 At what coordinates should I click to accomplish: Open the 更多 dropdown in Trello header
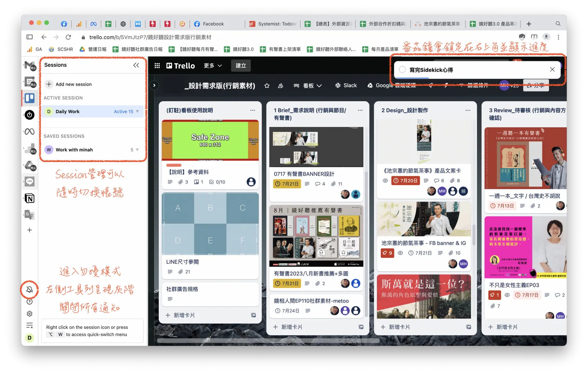(213, 65)
